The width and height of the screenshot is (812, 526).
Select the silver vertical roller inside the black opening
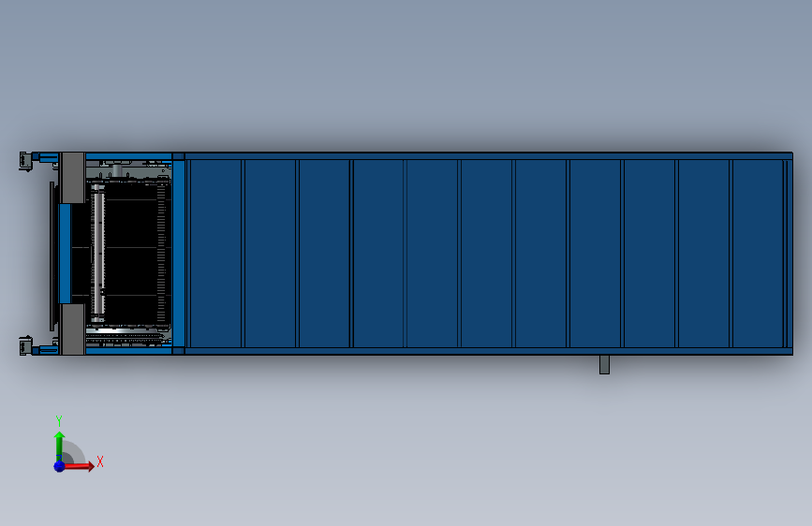(98, 254)
